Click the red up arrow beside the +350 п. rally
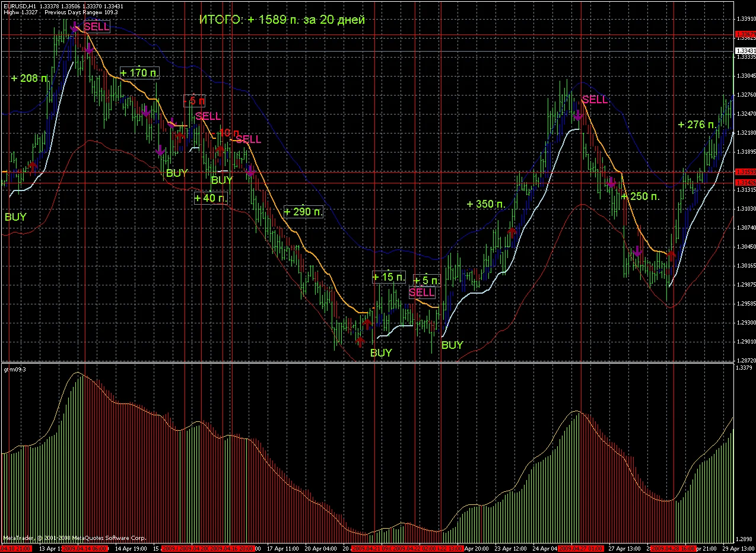756x553 pixels. tap(512, 231)
